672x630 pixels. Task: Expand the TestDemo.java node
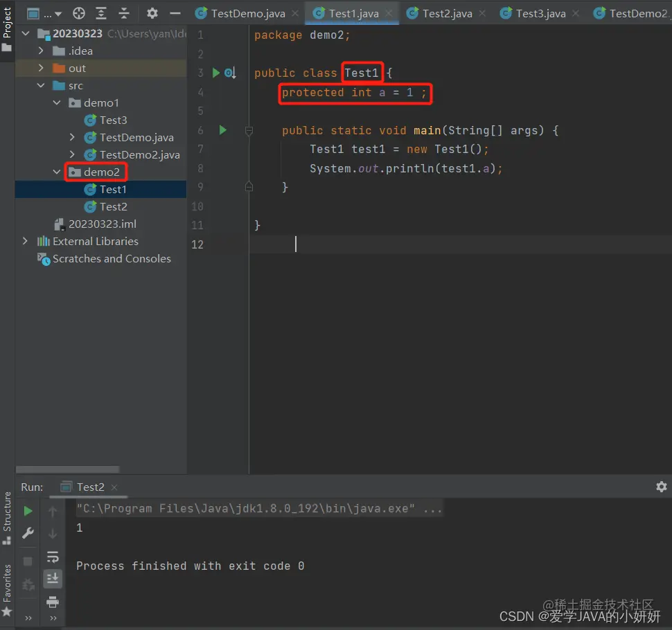coord(72,138)
